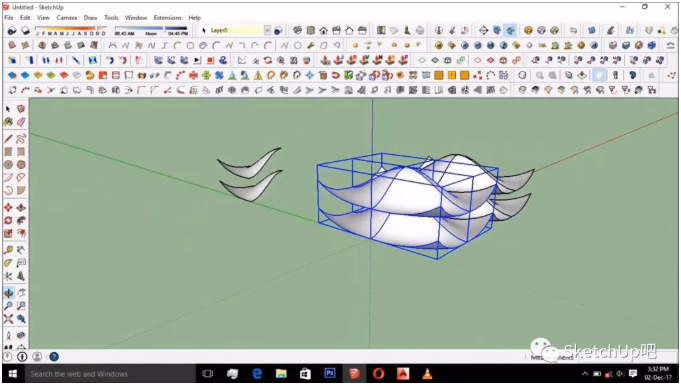
Task: Choose the Eraser tool in left toolbar
Action: pyautogui.click(x=21, y=122)
